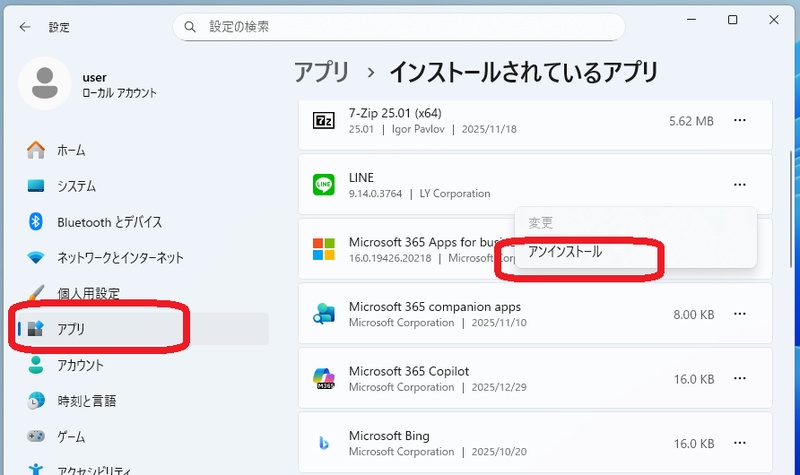Open more options for Microsoft 365 Copilot
The width and height of the screenshot is (800, 475).
click(x=740, y=379)
